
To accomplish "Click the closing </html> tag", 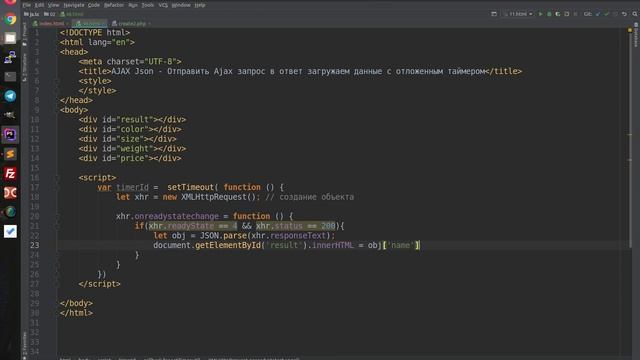I will [x=76, y=313].
